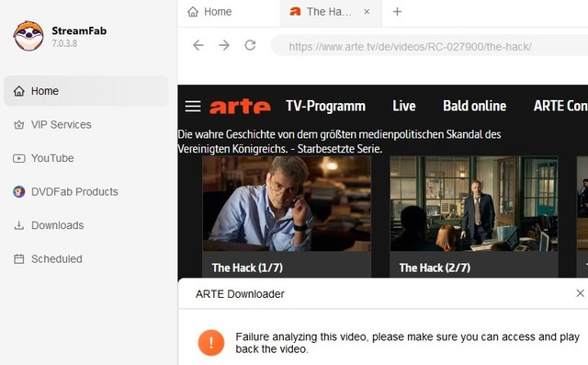Go forward with the right arrow
This screenshot has width=588, height=365.
[x=224, y=45]
